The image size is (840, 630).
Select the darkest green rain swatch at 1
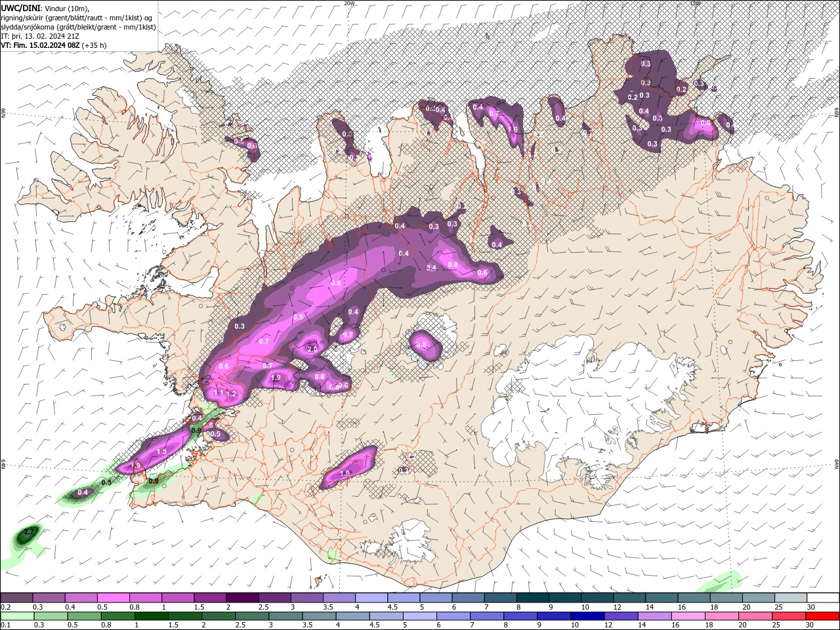152,616
